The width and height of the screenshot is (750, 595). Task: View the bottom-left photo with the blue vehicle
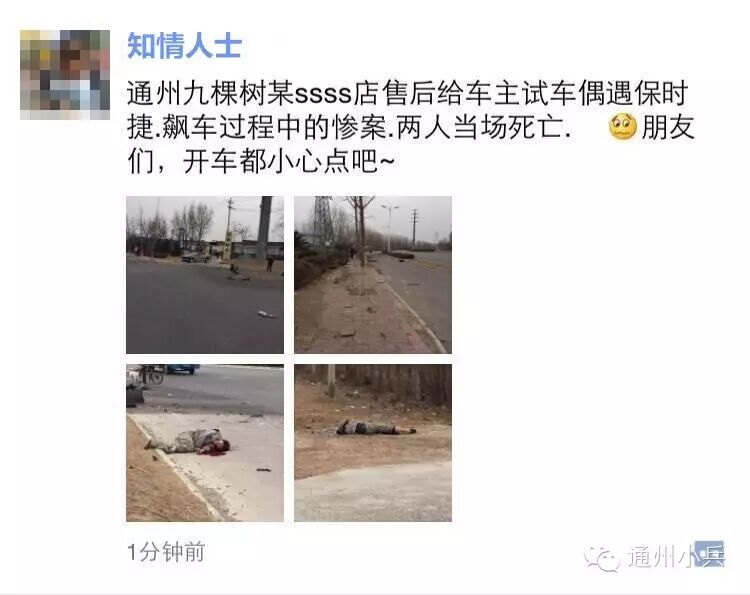205,443
